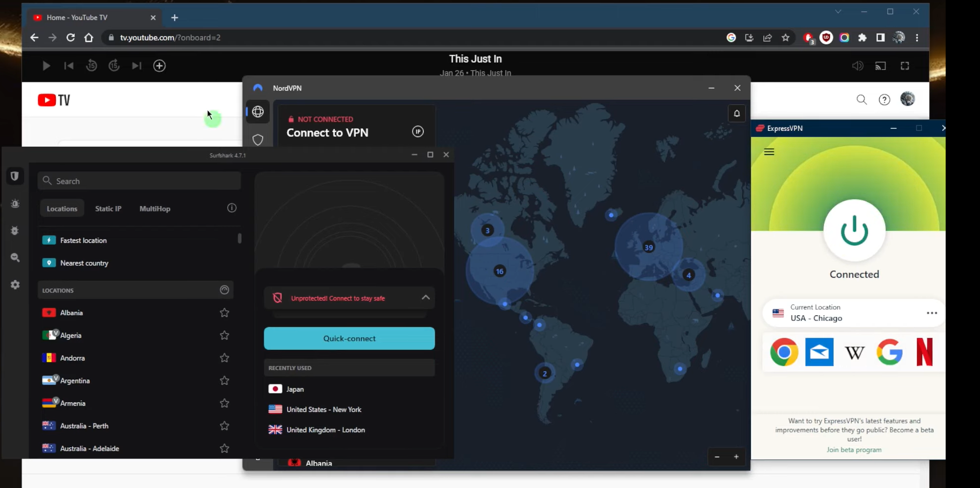Open the Wikipedia shortcut in ExpressVPN
The width and height of the screenshot is (980, 488).
(x=855, y=353)
